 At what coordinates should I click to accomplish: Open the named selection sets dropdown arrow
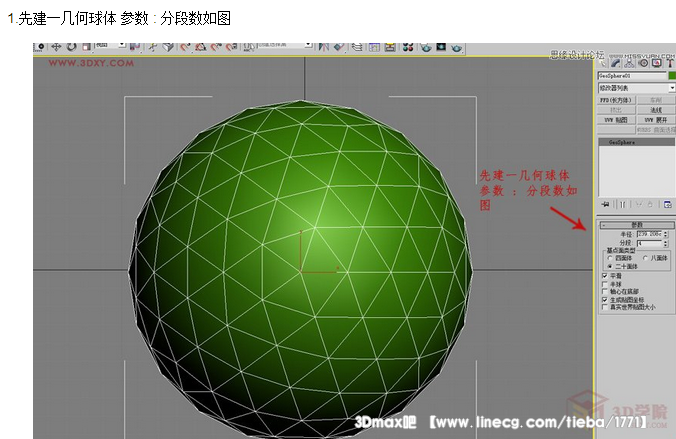click(x=308, y=44)
